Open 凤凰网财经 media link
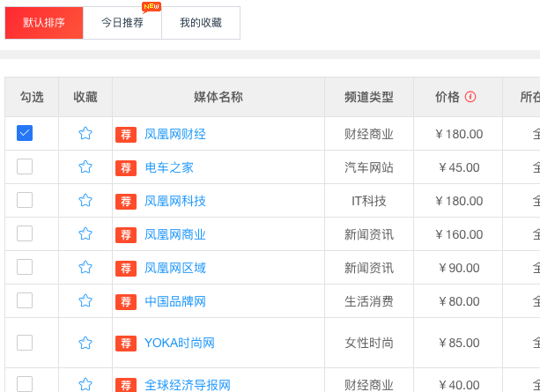The image size is (540, 392). point(175,134)
